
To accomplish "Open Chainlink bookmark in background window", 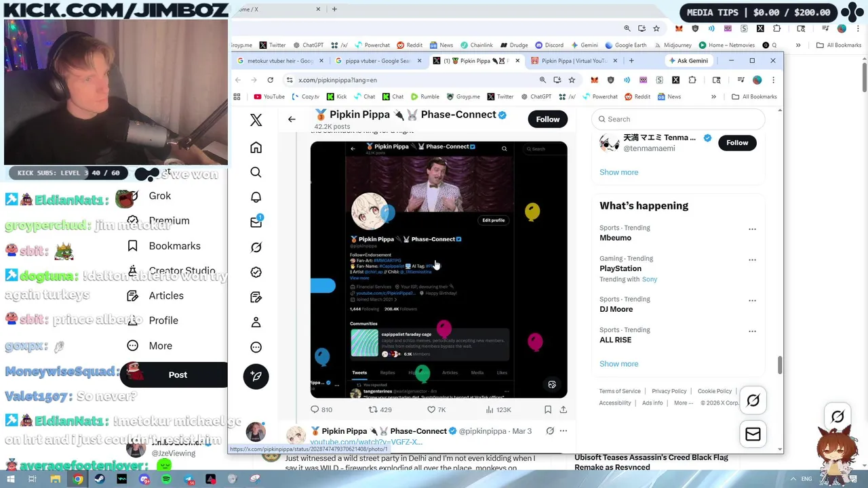I will 476,45.
